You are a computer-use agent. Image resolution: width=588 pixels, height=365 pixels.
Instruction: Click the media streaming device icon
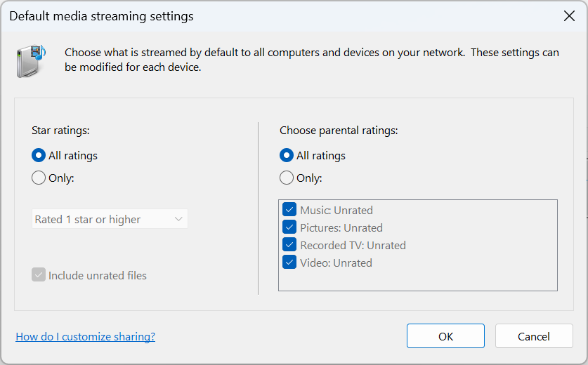coord(30,60)
